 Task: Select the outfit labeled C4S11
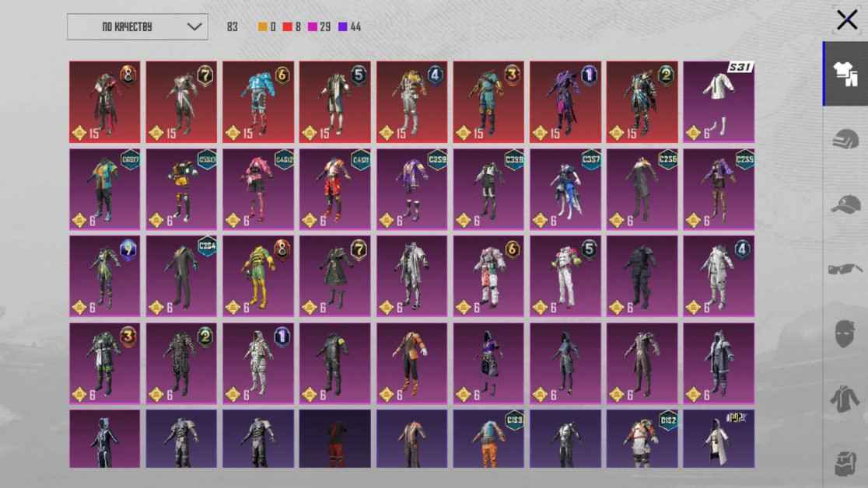pyautogui.click(x=335, y=189)
